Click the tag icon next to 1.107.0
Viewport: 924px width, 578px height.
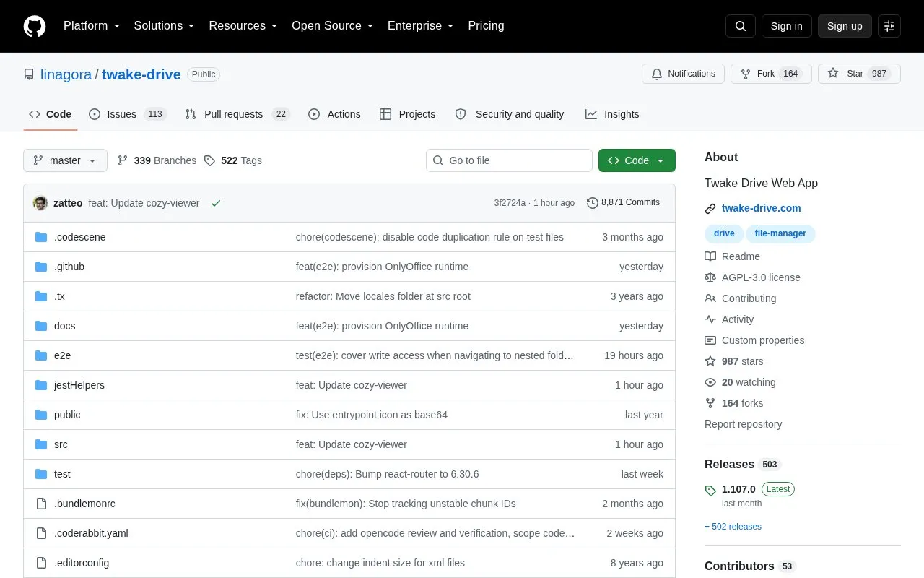click(x=710, y=491)
